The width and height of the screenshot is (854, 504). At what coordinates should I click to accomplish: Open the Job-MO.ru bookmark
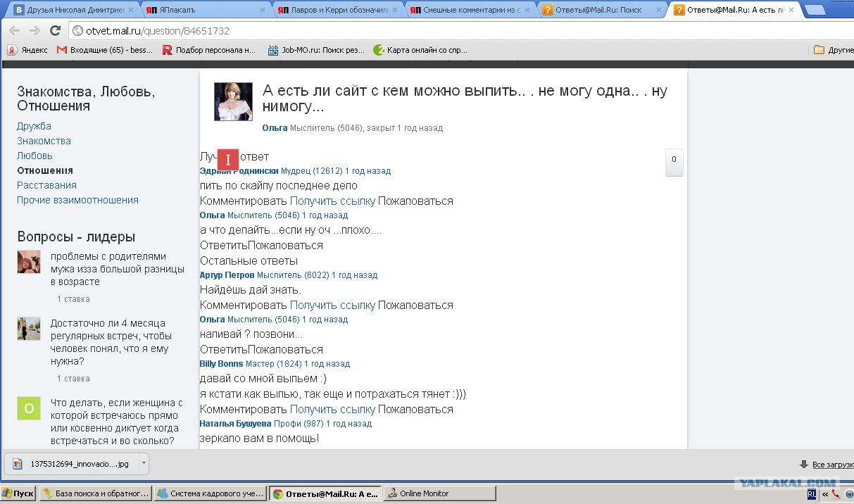(316, 50)
